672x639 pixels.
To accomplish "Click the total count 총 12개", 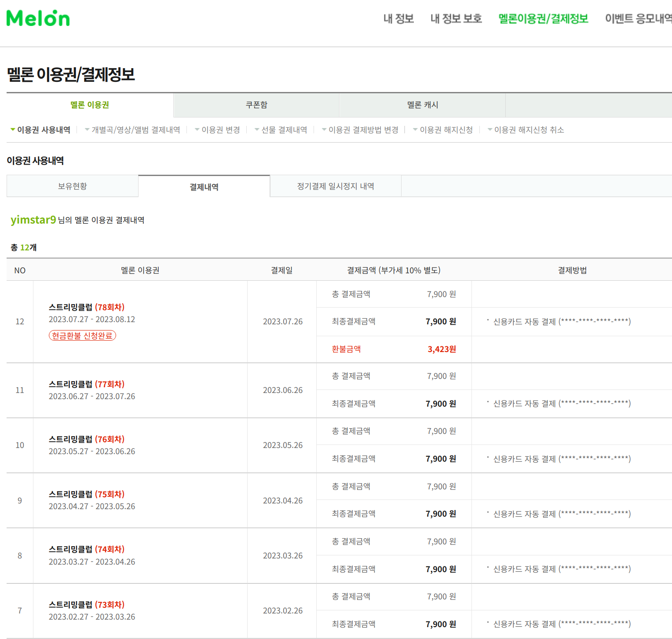I will tap(24, 247).
